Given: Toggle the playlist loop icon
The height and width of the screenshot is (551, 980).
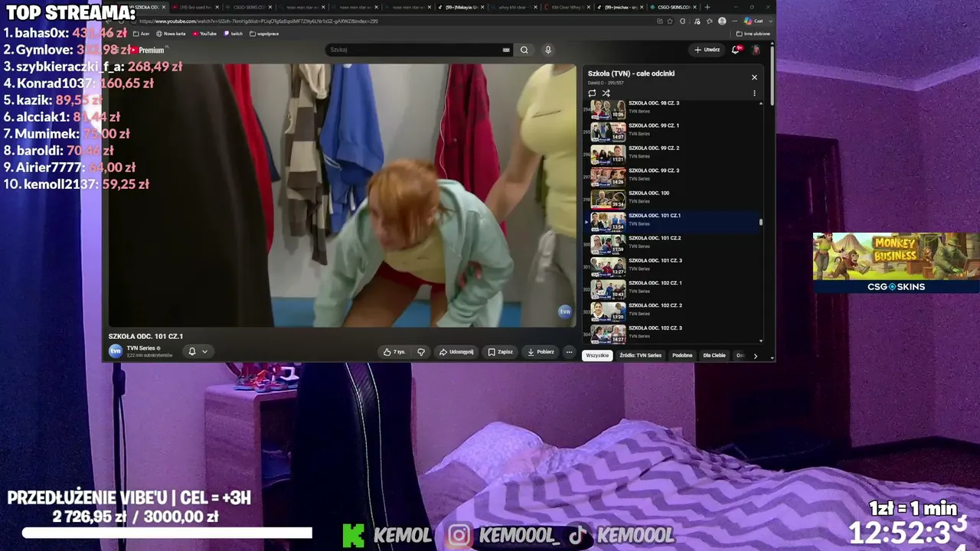Looking at the screenshot, I should coord(592,93).
